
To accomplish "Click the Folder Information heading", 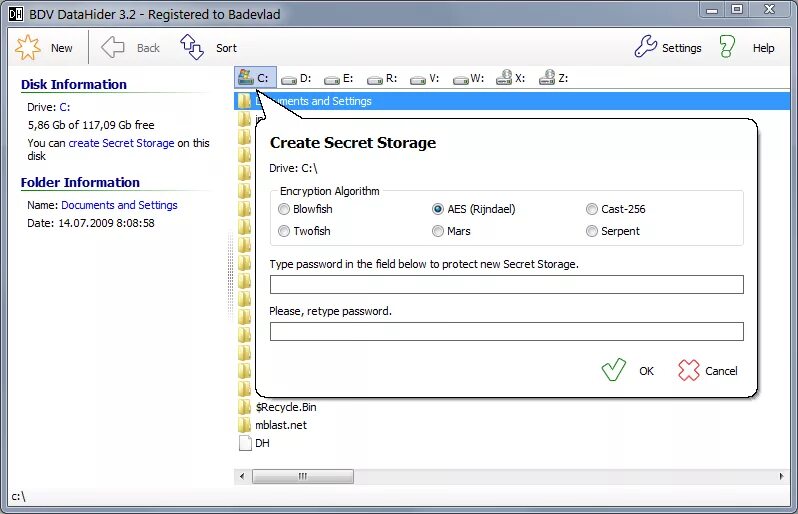I will 80,182.
